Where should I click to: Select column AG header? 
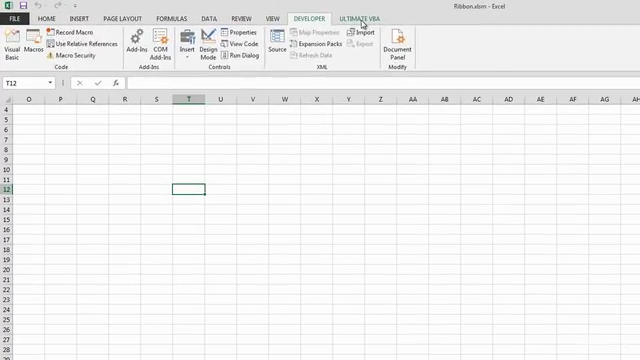[x=604, y=99]
